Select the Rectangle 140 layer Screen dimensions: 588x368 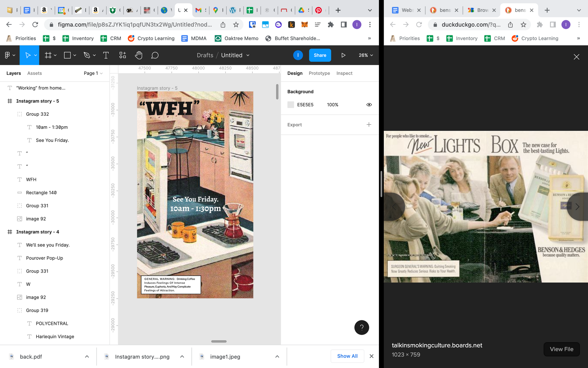pos(41,193)
